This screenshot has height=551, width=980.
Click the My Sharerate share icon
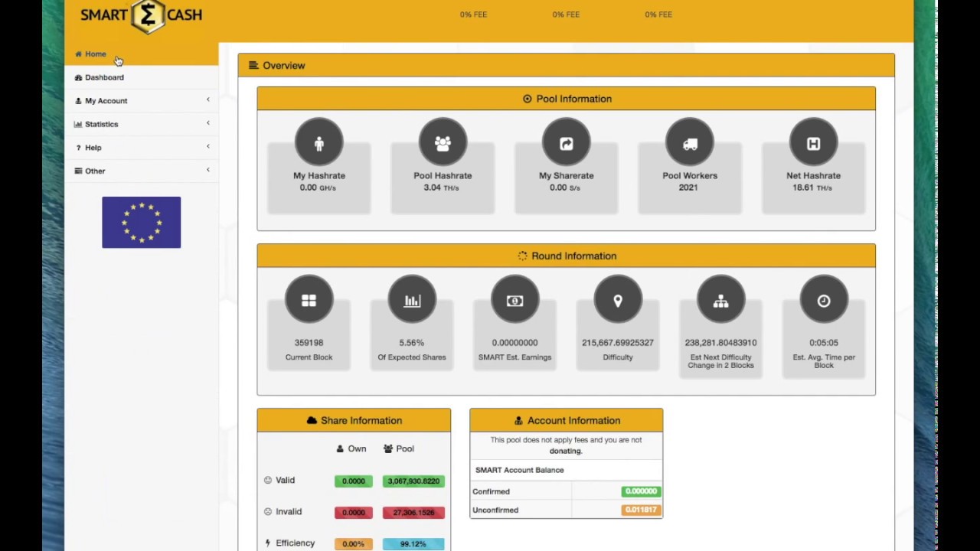(567, 143)
